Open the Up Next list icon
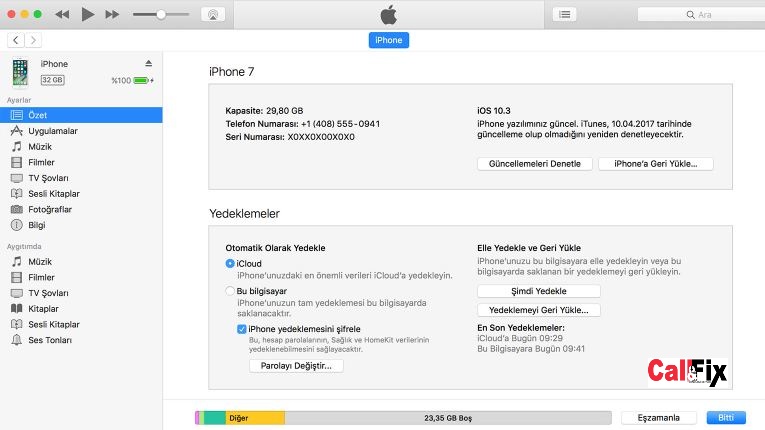The image size is (765, 430). coord(564,15)
